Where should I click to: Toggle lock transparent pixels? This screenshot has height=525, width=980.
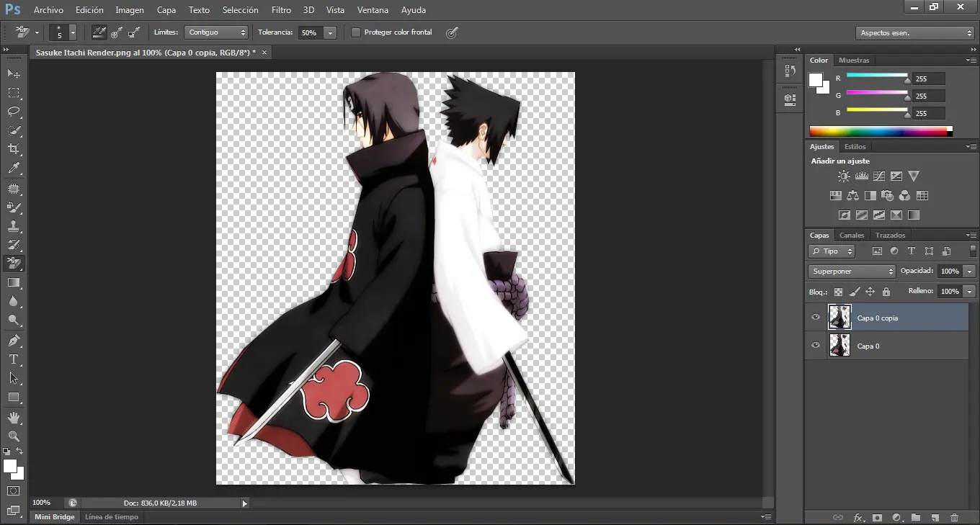tap(838, 292)
